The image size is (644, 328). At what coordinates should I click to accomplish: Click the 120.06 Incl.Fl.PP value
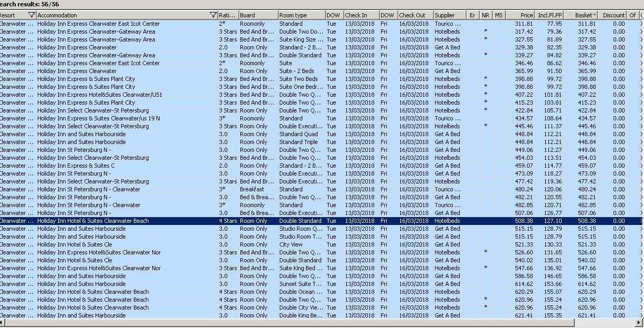pyautogui.click(x=553, y=189)
